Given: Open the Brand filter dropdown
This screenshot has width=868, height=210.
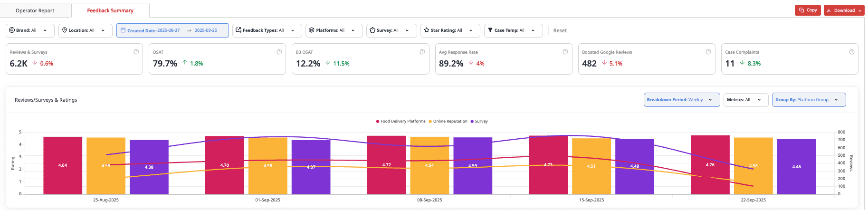Looking at the screenshot, I should coord(30,30).
